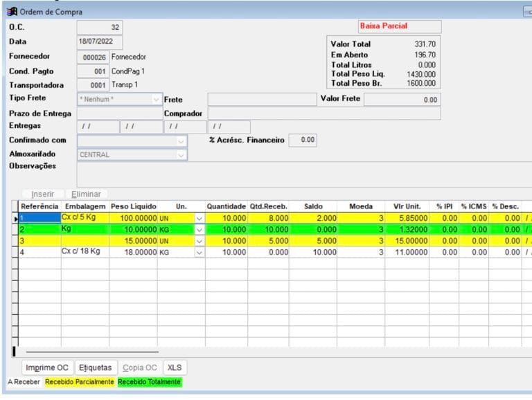
Task: Select Referência cell 3
Action: [x=39, y=241]
